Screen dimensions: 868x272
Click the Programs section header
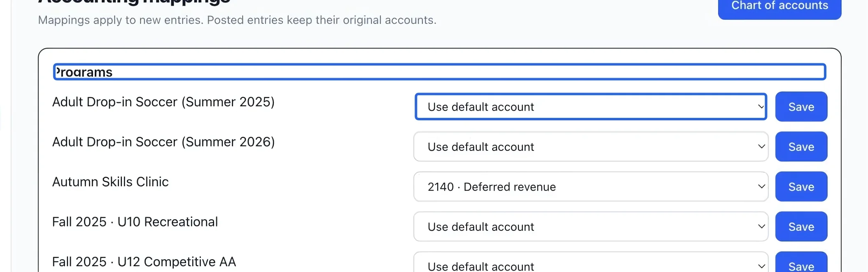point(439,72)
